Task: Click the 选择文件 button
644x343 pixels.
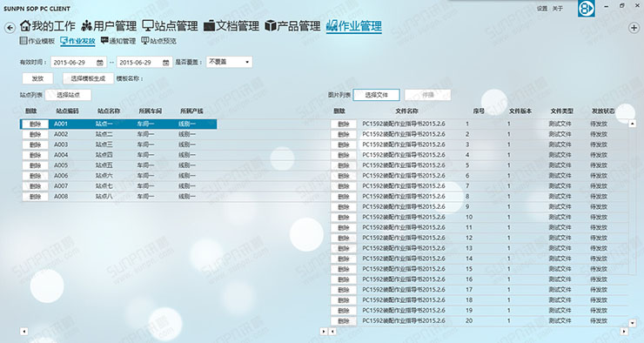Action: coord(376,95)
